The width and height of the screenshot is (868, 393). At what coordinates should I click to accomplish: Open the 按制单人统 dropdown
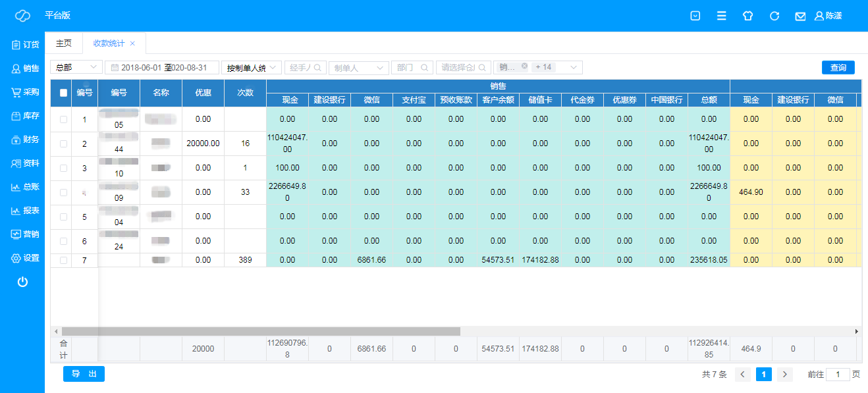coord(252,67)
